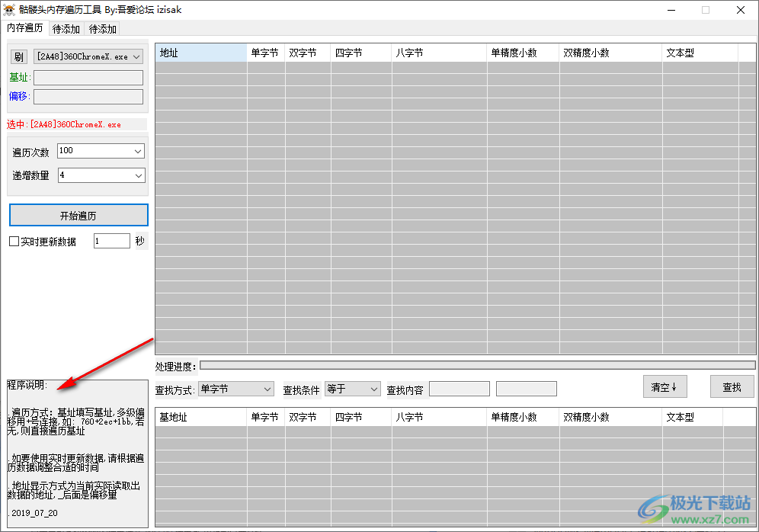
Task: Click the 地址 column header in upper table
Action: coord(200,53)
